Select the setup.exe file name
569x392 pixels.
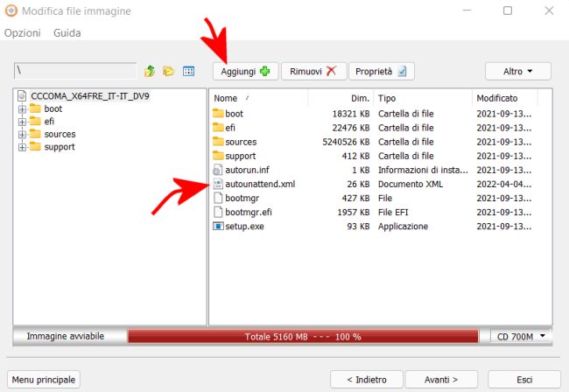click(244, 227)
